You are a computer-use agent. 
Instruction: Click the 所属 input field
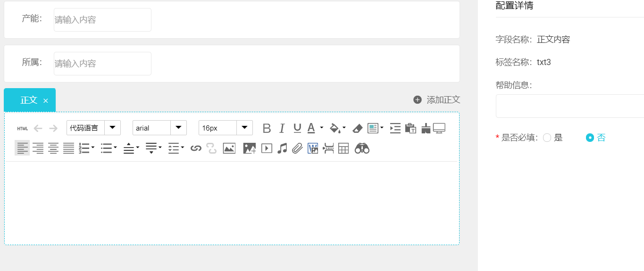pos(102,63)
